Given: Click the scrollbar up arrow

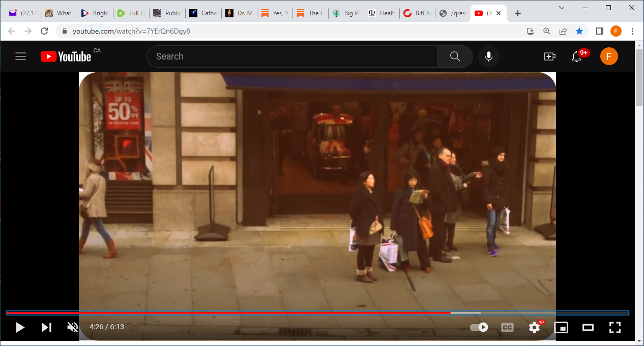Looking at the screenshot, I should click(x=639, y=45).
